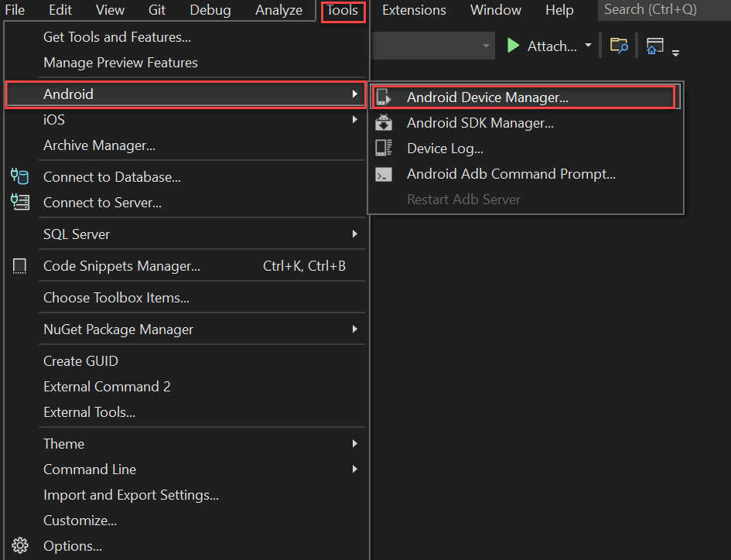Screen dimensions: 731x560
Task: Select Choose Toolbox Items
Action: click(186, 298)
